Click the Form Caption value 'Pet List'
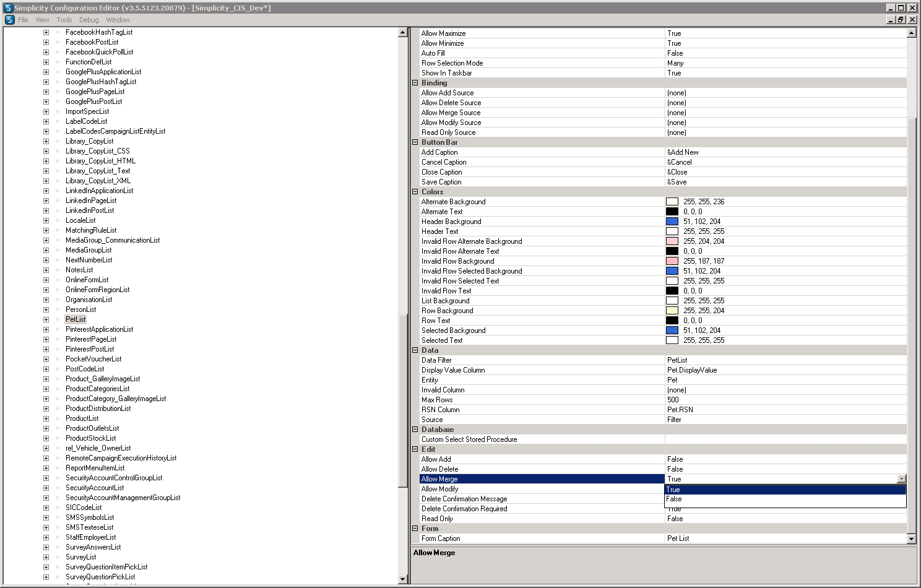 pos(678,538)
